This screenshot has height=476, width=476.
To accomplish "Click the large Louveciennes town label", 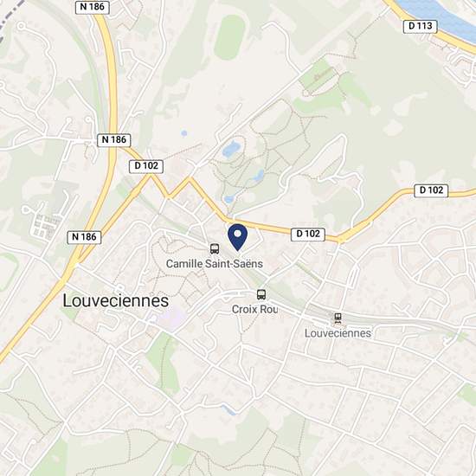I will click(116, 301).
